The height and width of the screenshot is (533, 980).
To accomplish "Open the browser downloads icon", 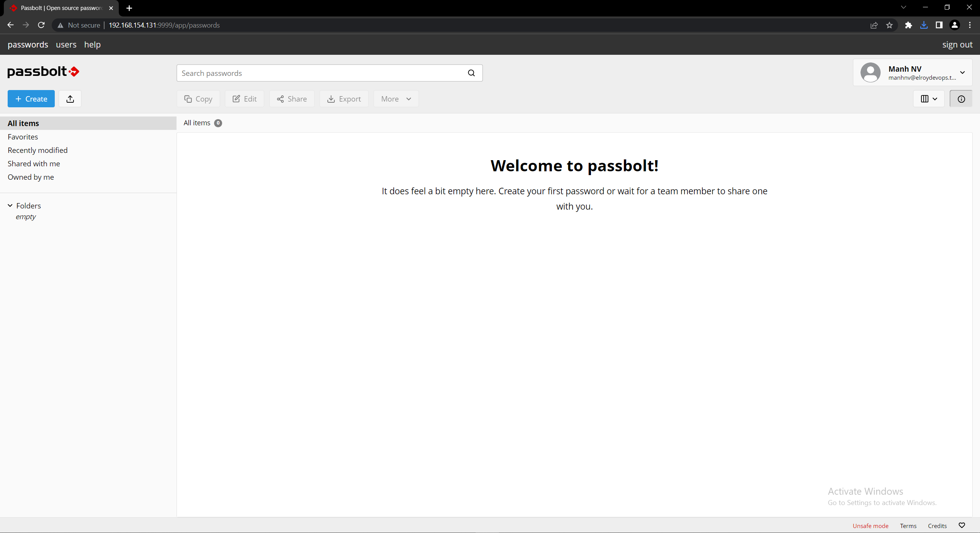I will [924, 25].
